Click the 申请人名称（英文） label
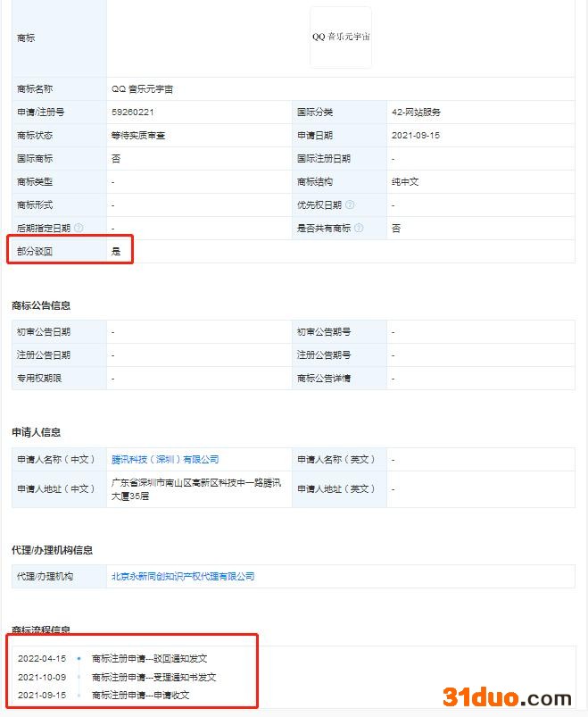Viewport: 588px width, 717px height. click(335, 459)
